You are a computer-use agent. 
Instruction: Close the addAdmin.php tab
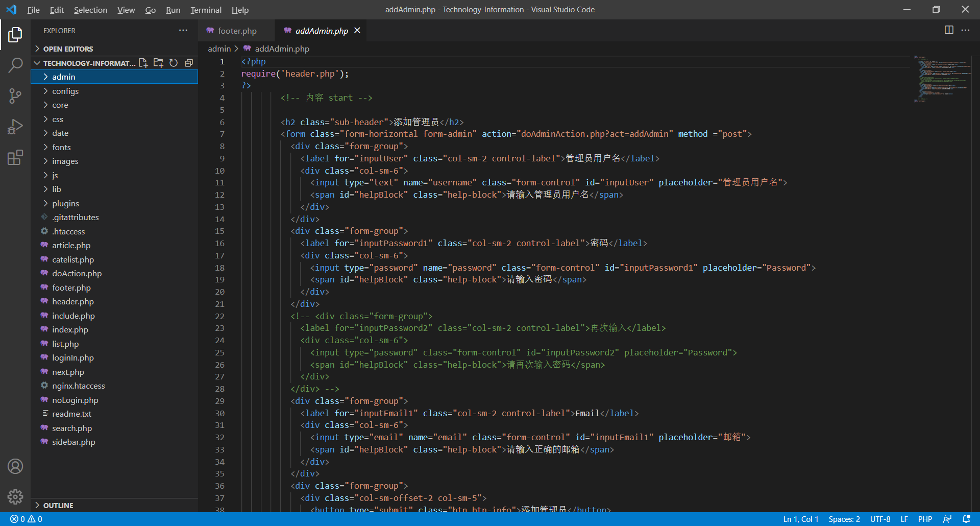pos(357,31)
